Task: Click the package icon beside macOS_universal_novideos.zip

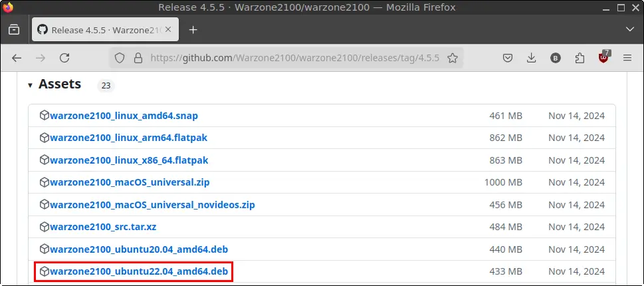Action: click(x=44, y=204)
